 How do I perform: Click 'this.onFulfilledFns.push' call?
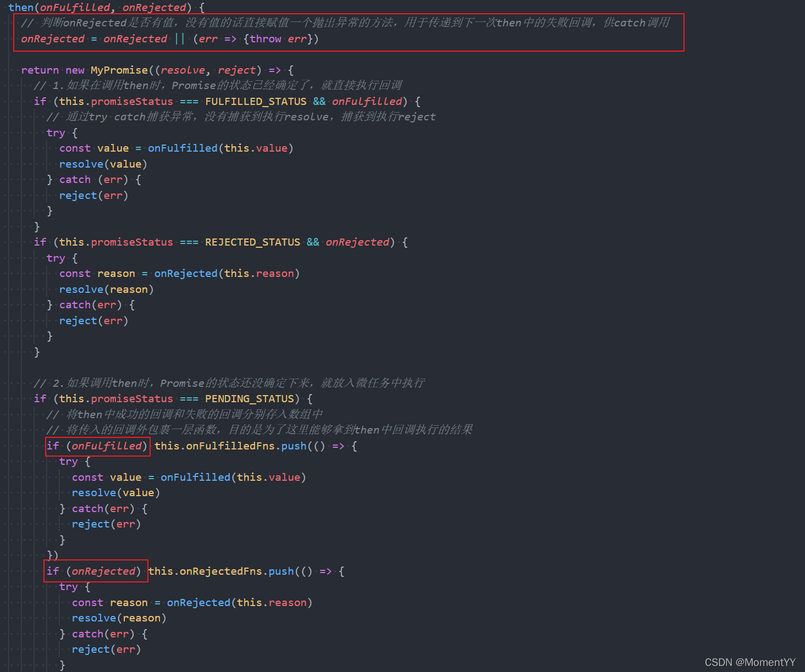(x=230, y=446)
